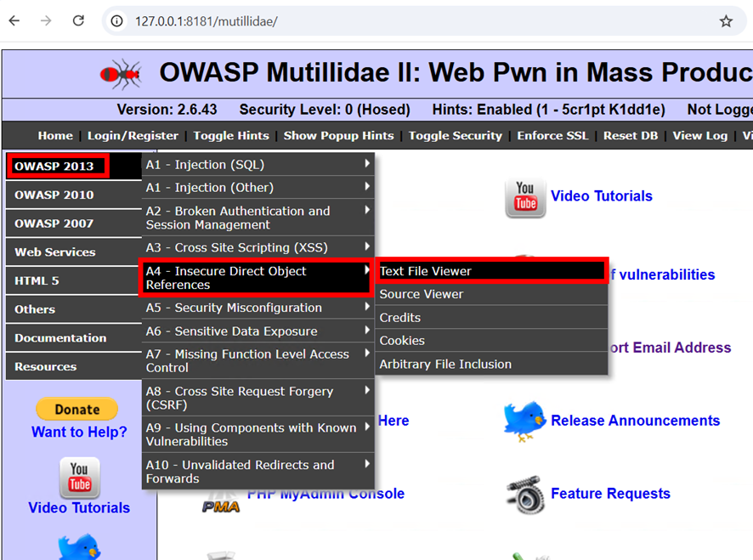This screenshot has width=753, height=560.
Task: Click Enforce SSL in the top menu
Action: coord(552,135)
